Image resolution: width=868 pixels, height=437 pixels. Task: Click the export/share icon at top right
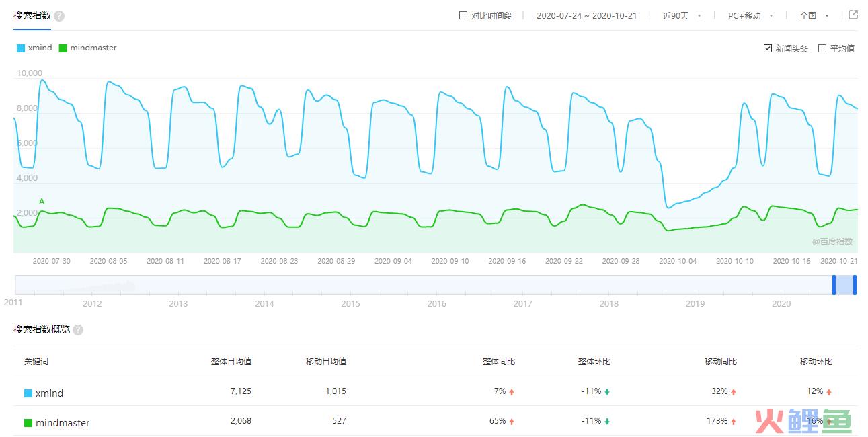(x=853, y=15)
